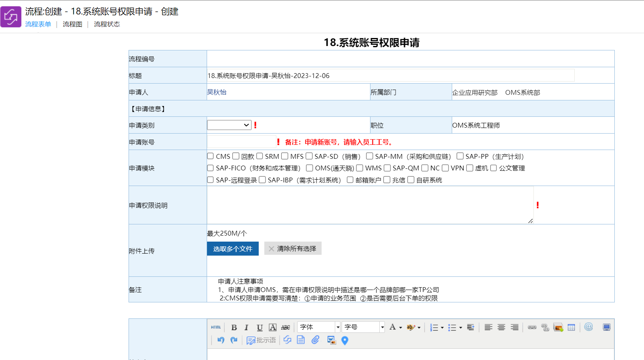Check the 邮箱账户 checkbox
The image size is (644, 360).
tap(350, 180)
